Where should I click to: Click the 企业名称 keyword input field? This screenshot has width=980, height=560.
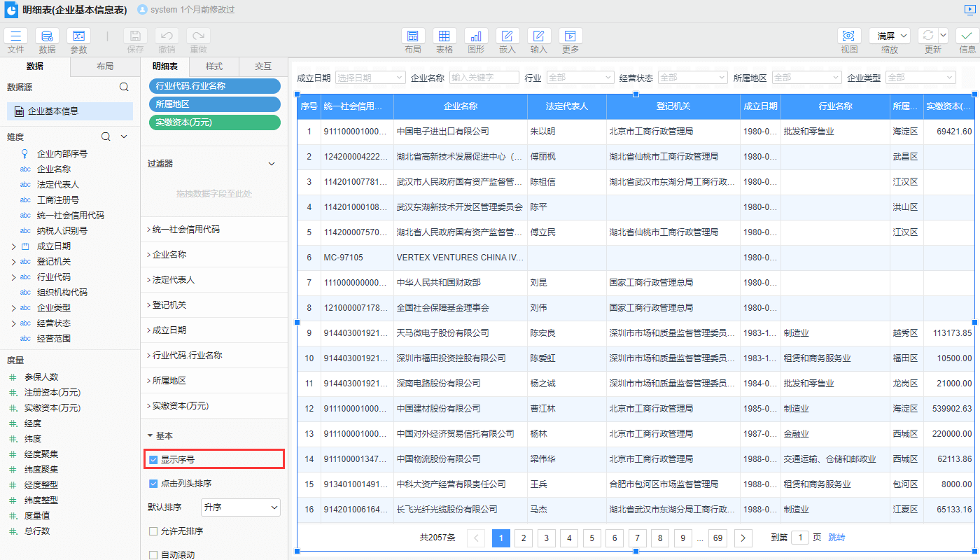click(x=484, y=78)
